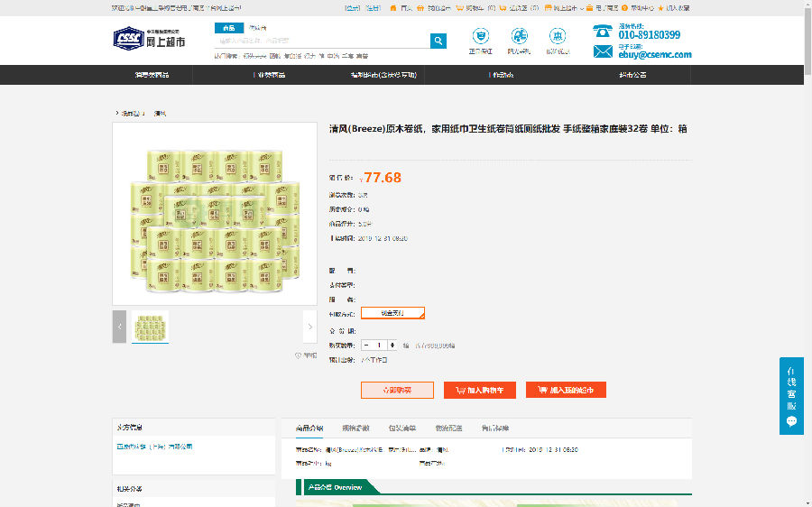Select the blue 商品 search tab

[229, 28]
